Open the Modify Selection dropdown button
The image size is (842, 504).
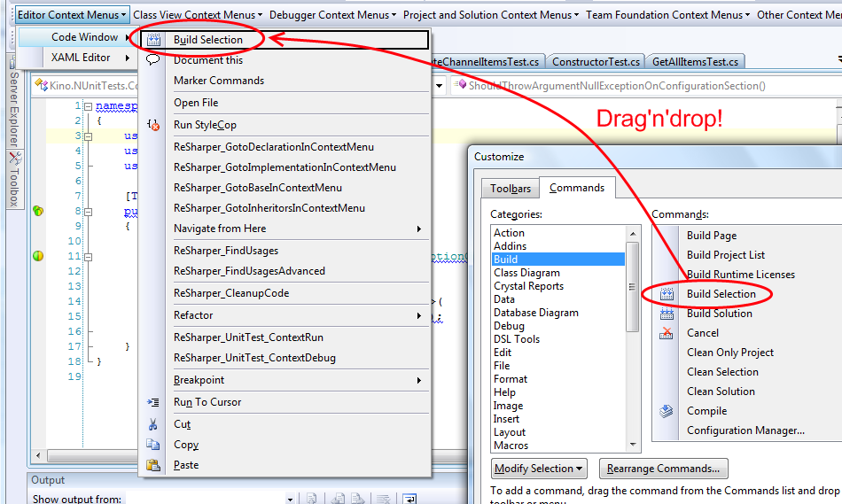[539, 469]
